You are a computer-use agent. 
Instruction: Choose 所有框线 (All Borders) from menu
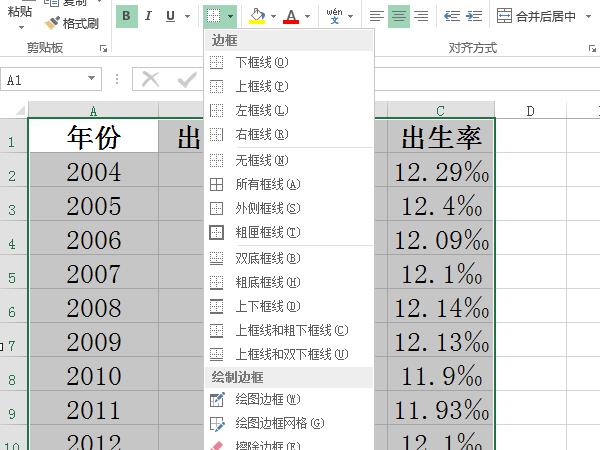[266, 184]
